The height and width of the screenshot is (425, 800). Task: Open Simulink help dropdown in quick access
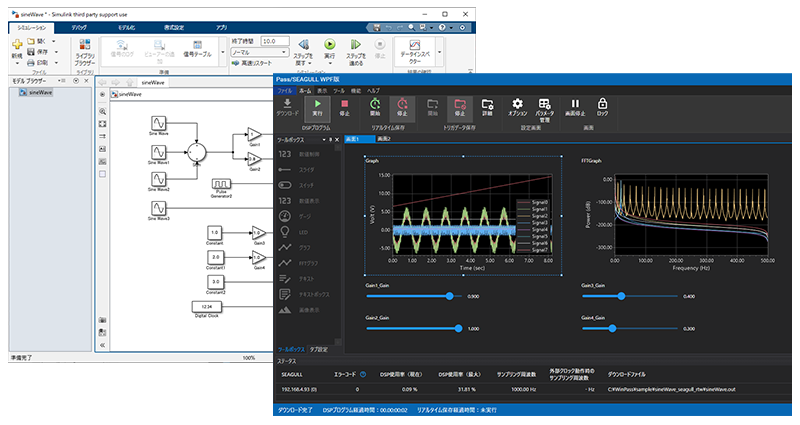(x=449, y=28)
